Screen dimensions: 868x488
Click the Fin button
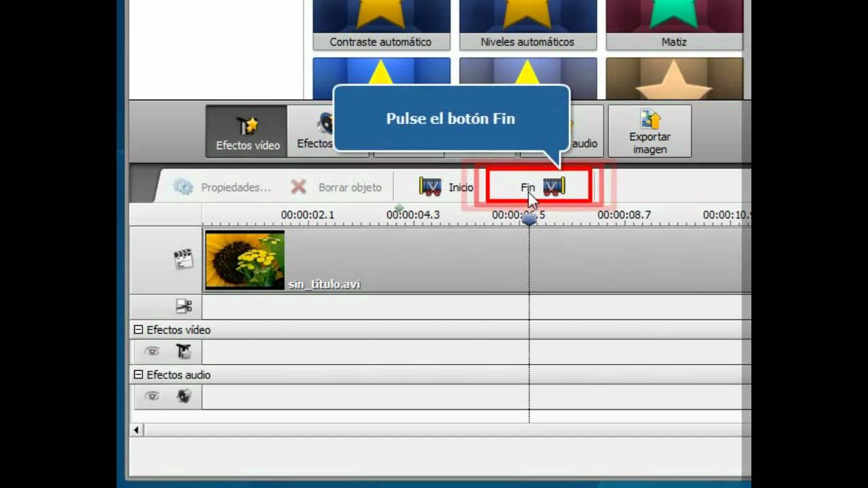click(x=539, y=187)
